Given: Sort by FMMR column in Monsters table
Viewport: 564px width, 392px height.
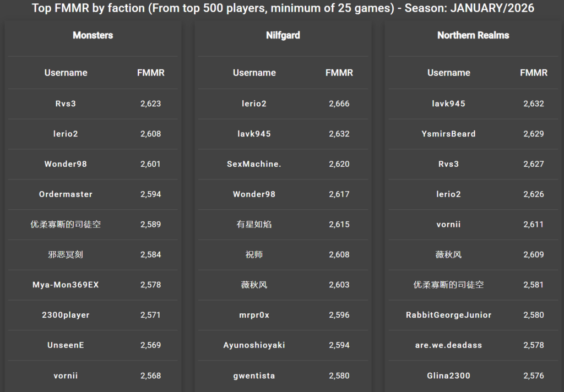Looking at the screenshot, I should [x=150, y=73].
